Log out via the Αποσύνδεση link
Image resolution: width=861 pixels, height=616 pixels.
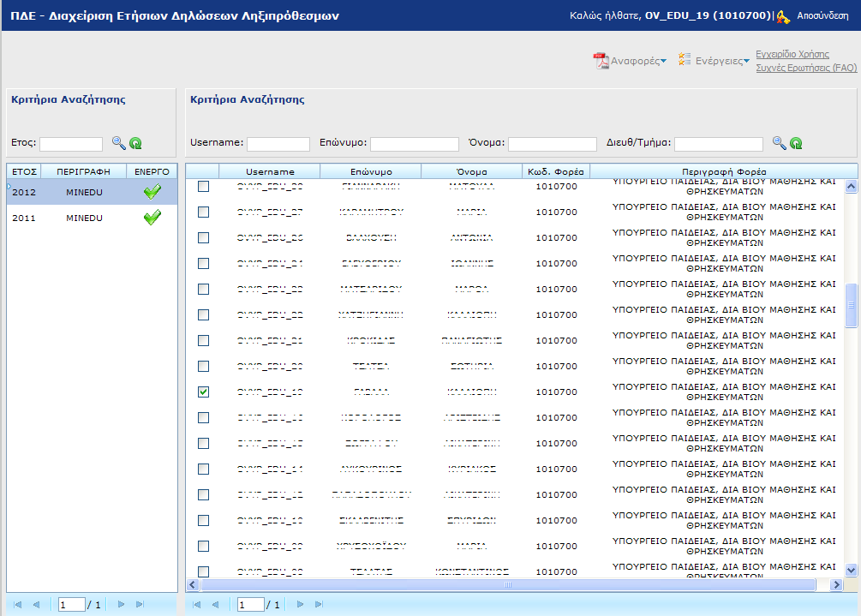pyautogui.click(x=822, y=15)
